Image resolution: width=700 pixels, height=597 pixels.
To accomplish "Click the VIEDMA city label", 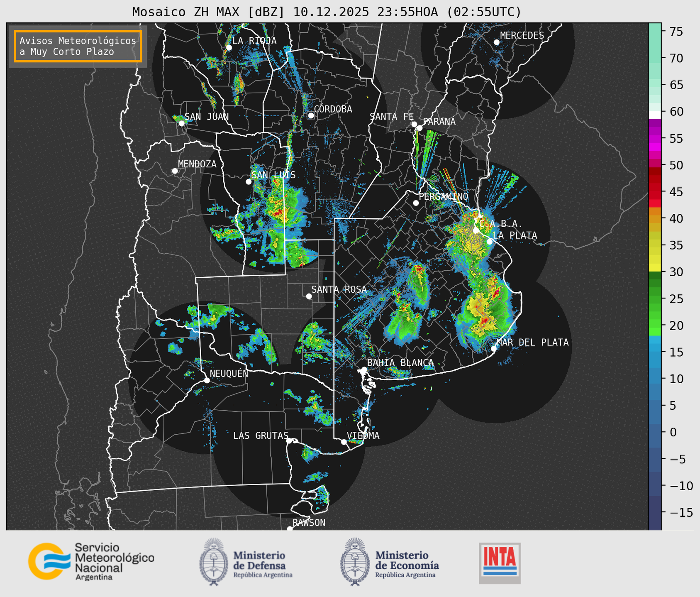I will (x=363, y=436).
